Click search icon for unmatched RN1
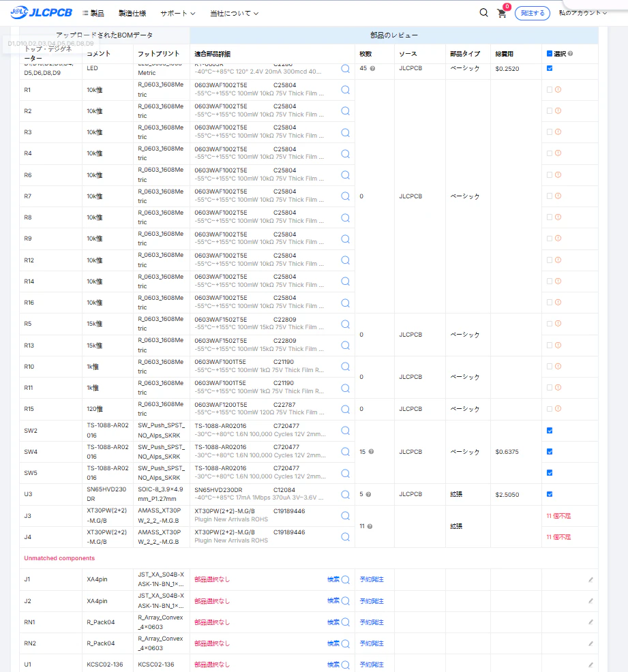 [346, 622]
